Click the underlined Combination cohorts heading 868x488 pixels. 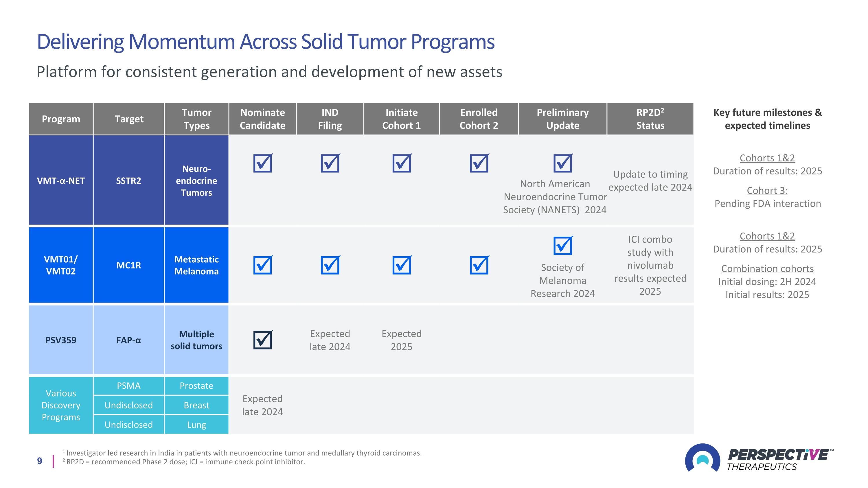click(x=767, y=268)
